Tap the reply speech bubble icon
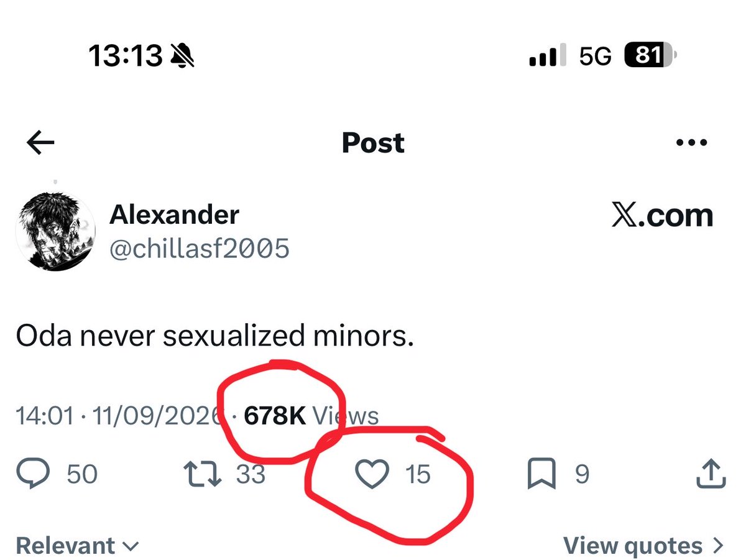The height and width of the screenshot is (560, 746). pyautogui.click(x=33, y=475)
